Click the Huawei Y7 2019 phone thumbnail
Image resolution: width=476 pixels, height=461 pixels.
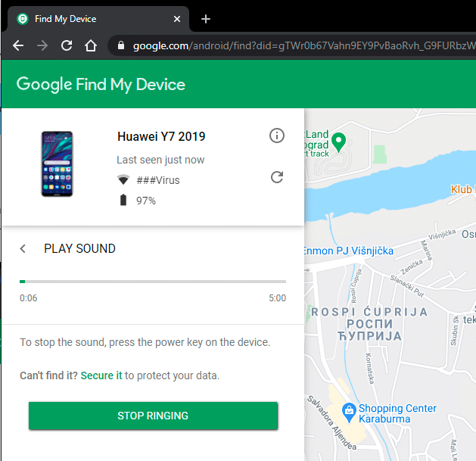[x=57, y=164]
